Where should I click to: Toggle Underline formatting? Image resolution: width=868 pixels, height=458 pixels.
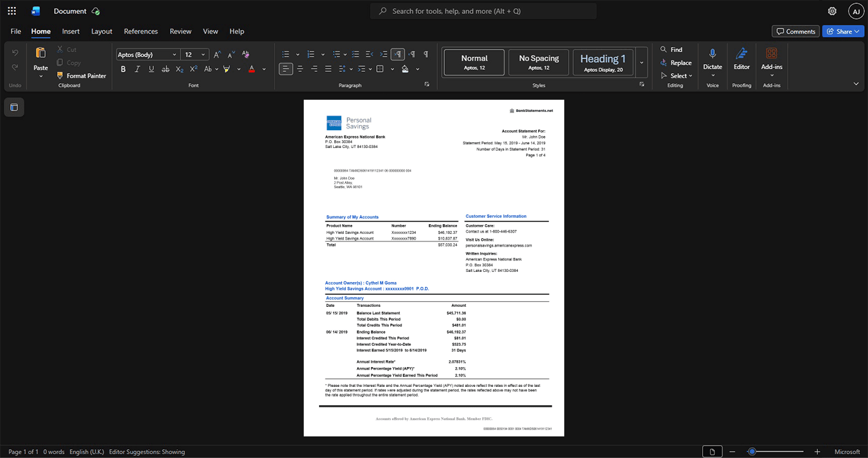pyautogui.click(x=151, y=69)
